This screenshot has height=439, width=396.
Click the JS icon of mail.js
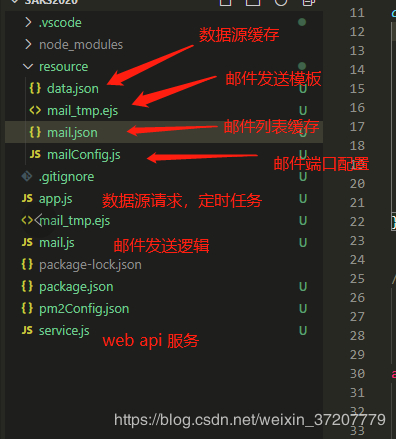(27, 242)
